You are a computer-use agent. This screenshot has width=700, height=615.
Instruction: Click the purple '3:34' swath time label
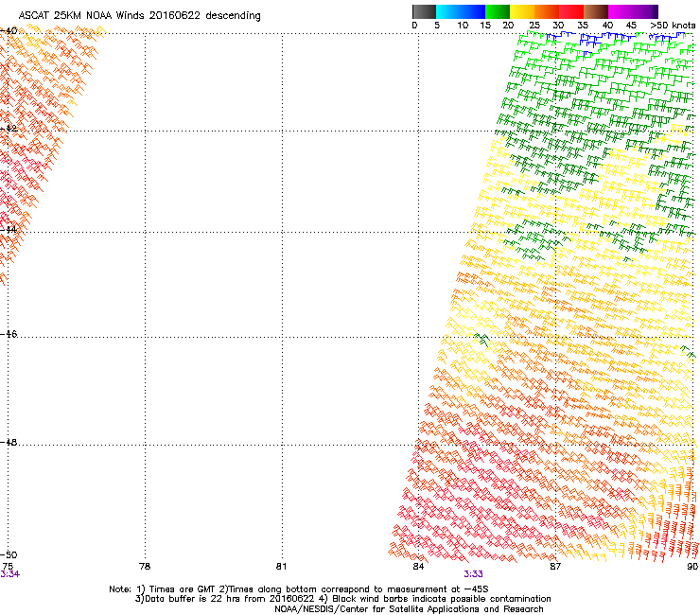coord(9,574)
